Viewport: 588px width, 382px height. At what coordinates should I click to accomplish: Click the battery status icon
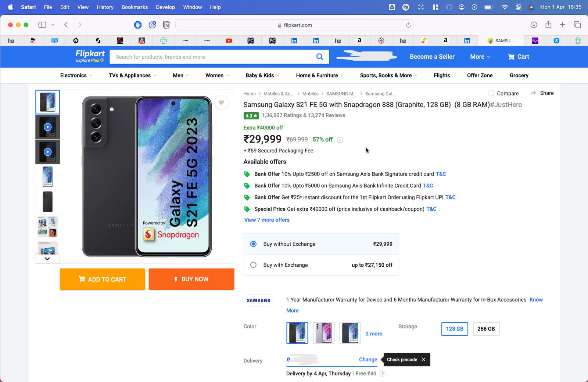point(489,7)
